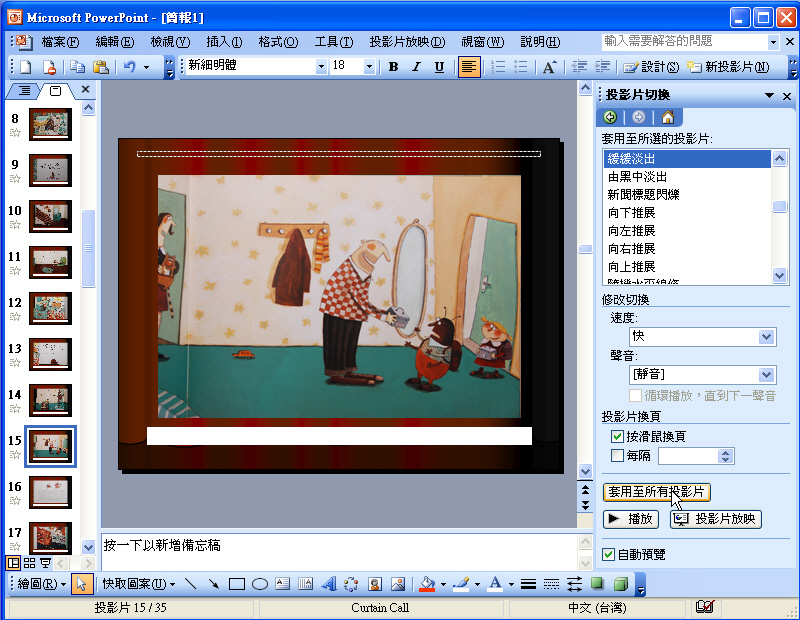Image resolution: width=800 pixels, height=620 pixels.
Task: Open the 快取圖案 AutoShapes menu
Action: (x=139, y=584)
